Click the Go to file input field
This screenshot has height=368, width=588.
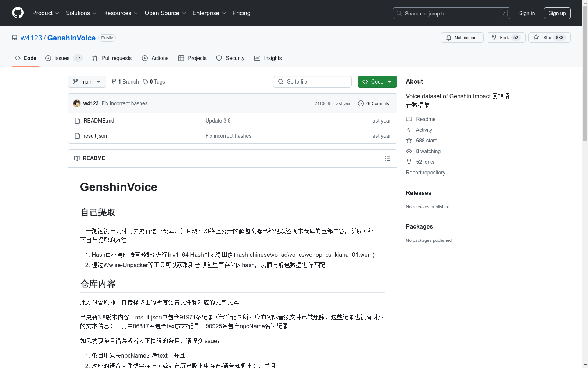(312, 82)
